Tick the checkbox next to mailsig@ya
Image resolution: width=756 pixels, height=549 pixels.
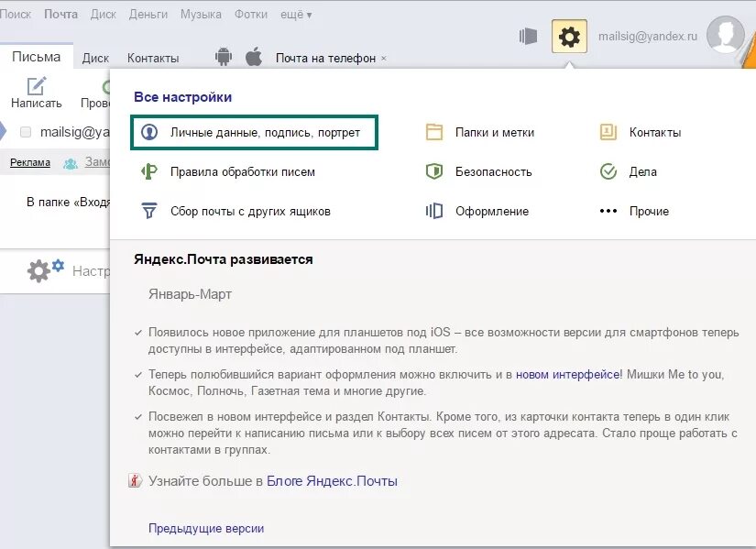pos(26,132)
